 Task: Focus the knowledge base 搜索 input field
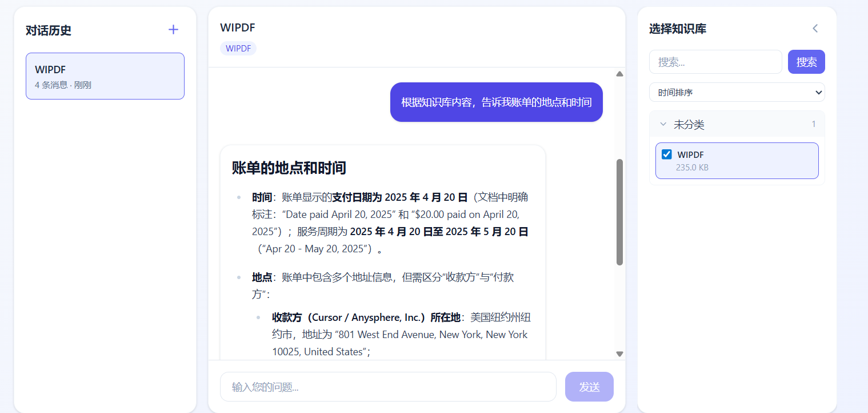click(715, 62)
